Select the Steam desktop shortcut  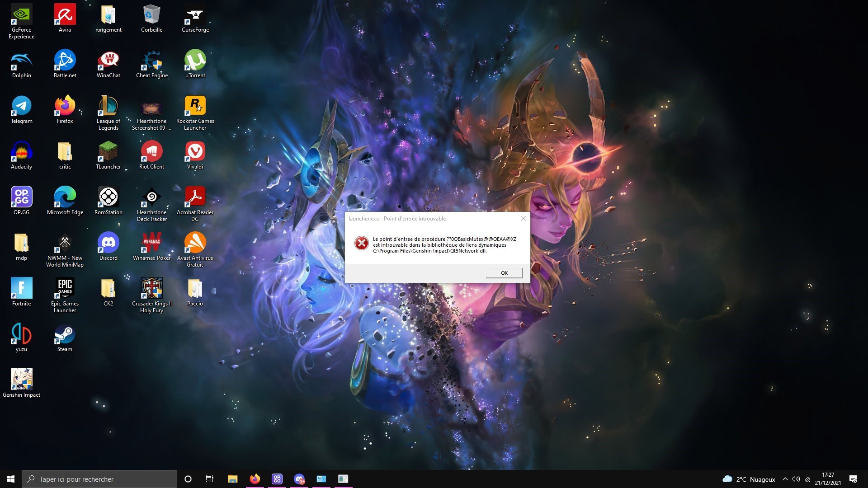[65, 335]
